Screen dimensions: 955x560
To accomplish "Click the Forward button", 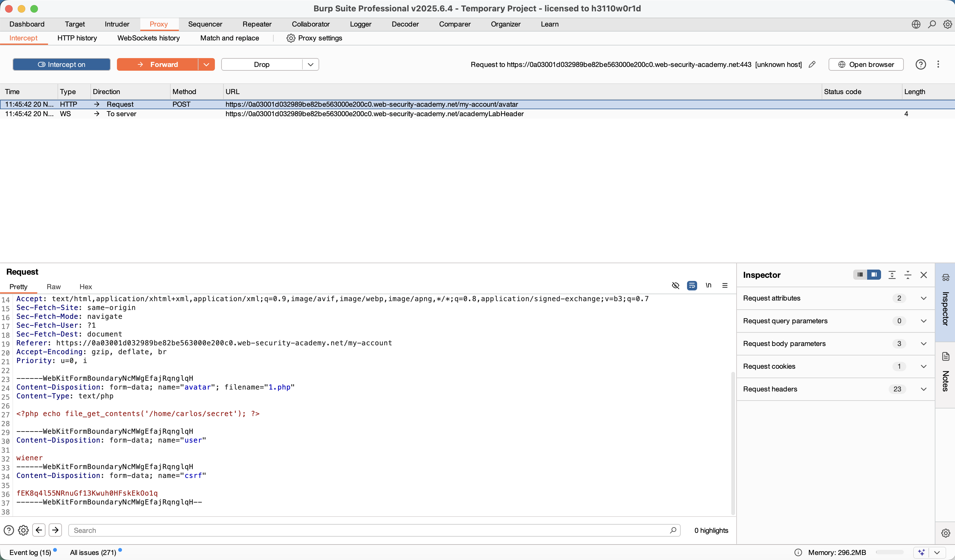I will pyautogui.click(x=157, y=64).
